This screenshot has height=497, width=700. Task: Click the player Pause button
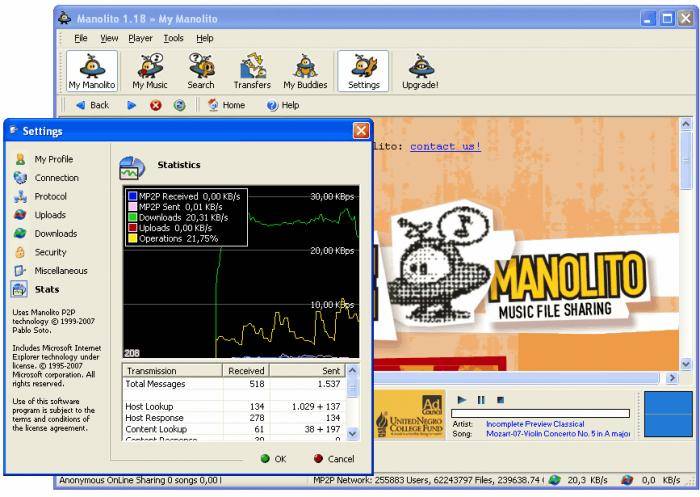pos(481,400)
